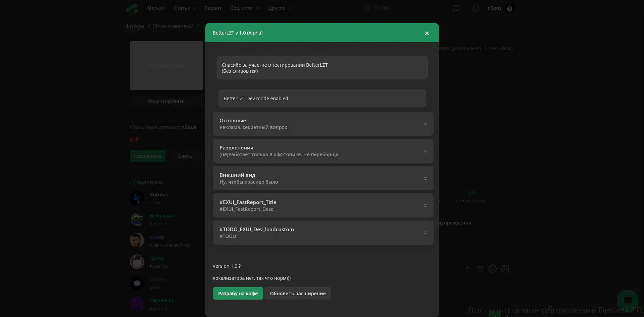Screen dimensions: 644x317
Task: Click extasy's avatar thumbnail
Action: coord(137,240)
